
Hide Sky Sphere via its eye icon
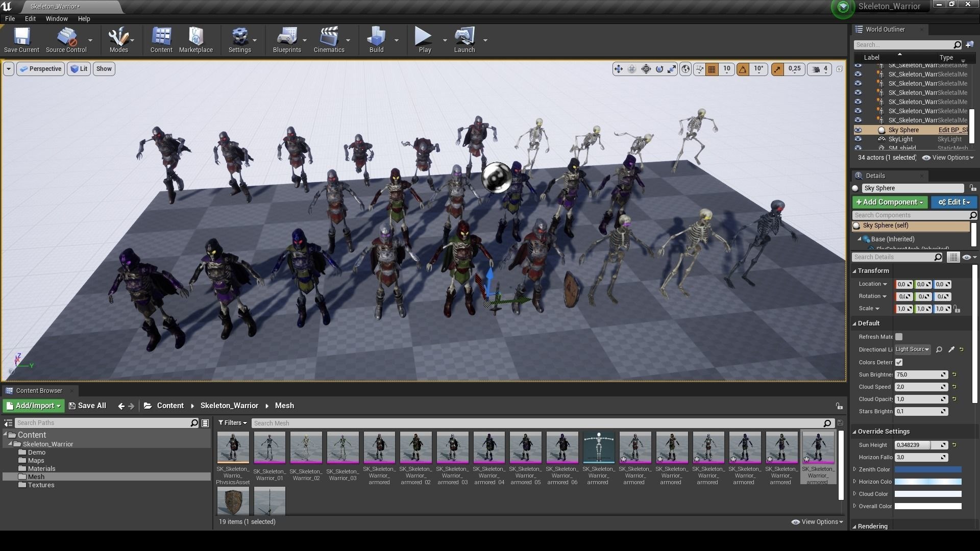[x=858, y=130]
